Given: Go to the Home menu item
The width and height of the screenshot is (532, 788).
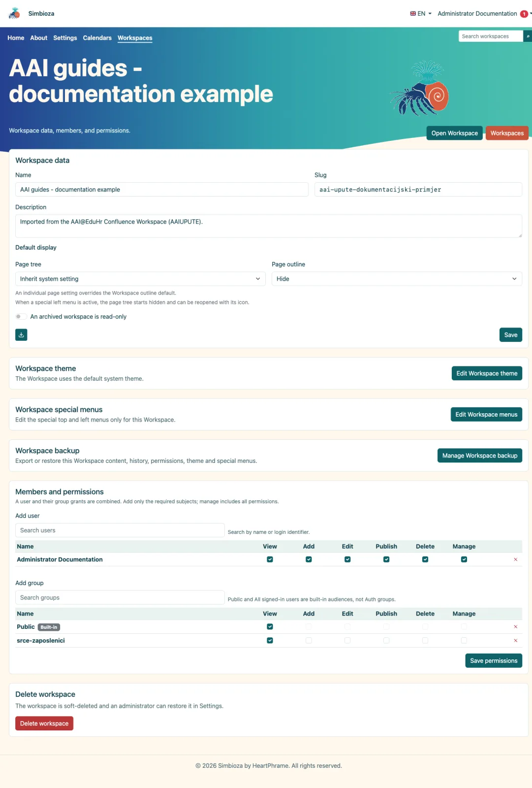Looking at the screenshot, I should pyautogui.click(x=16, y=38).
